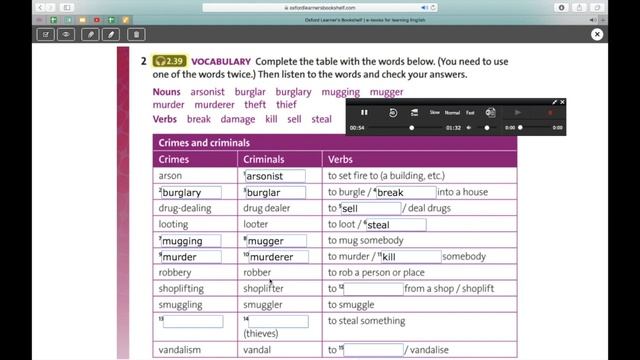Play the recorded voice clip
Screen dimensions: 640x360
pos(518,113)
